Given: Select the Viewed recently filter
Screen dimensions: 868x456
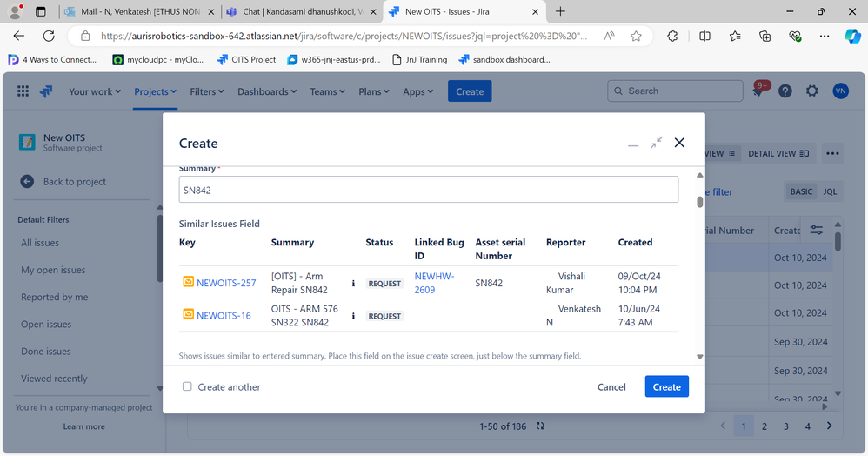Looking at the screenshot, I should pyautogui.click(x=54, y=379).
